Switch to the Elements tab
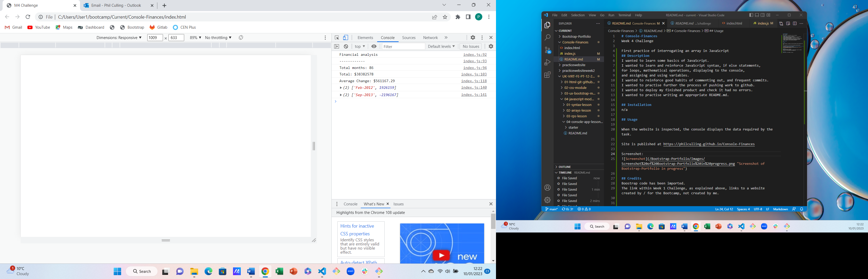868x279 pixels. click(x=365, y=38)
